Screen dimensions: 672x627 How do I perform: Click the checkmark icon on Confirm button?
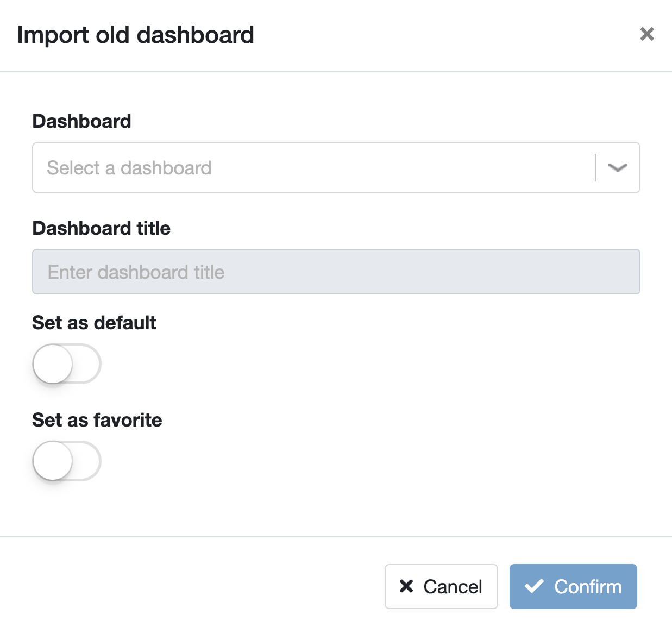tap(534, 586)
